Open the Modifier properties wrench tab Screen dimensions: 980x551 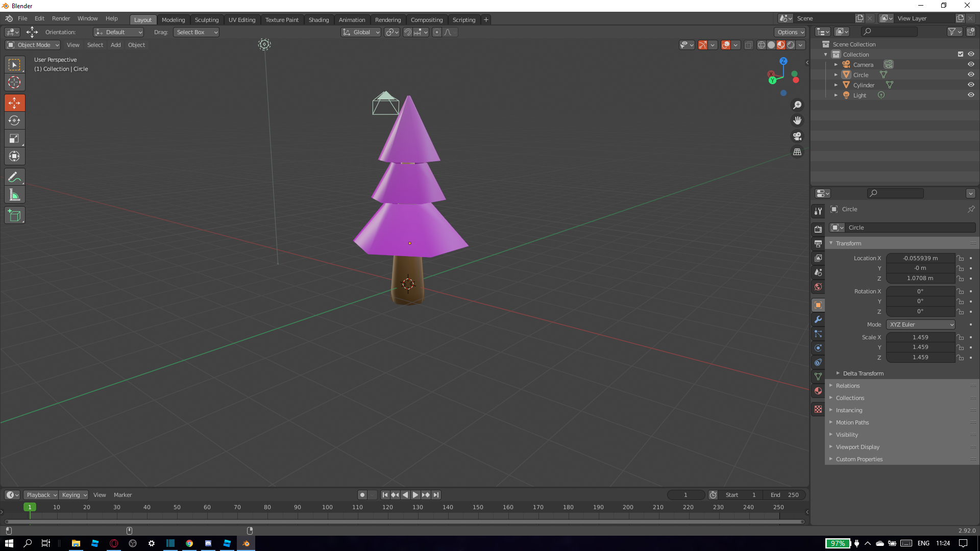coord(818,319)
